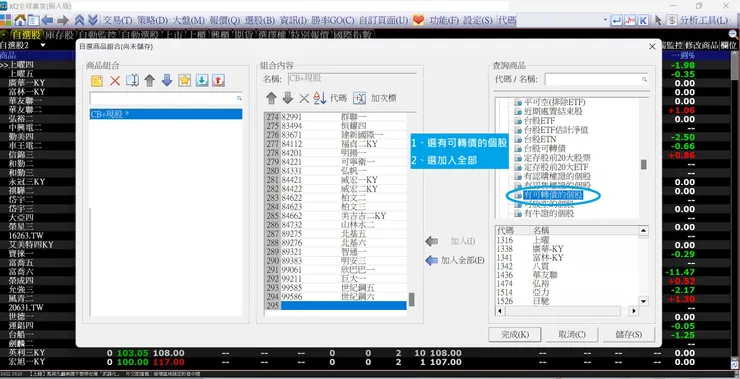This screenshot has height=379, width=740.
Task: Click the dollar sign toolbar icon
Action: pyautogui.click(x=672, y=20)
